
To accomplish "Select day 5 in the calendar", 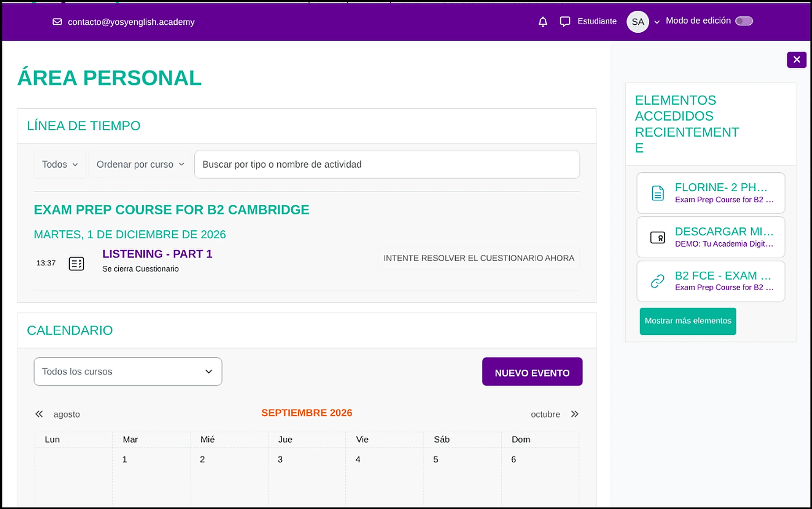I will pyautogui.click(x=435, y=460).
